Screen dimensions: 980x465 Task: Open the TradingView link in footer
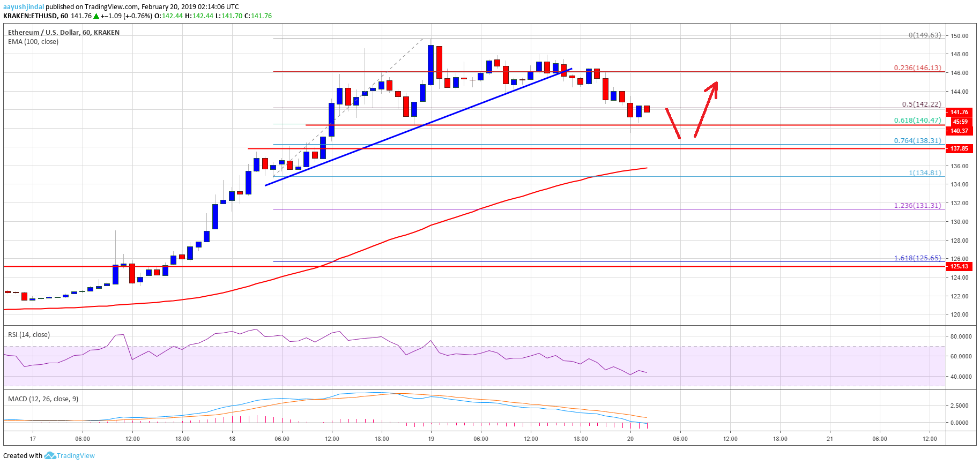76,456
